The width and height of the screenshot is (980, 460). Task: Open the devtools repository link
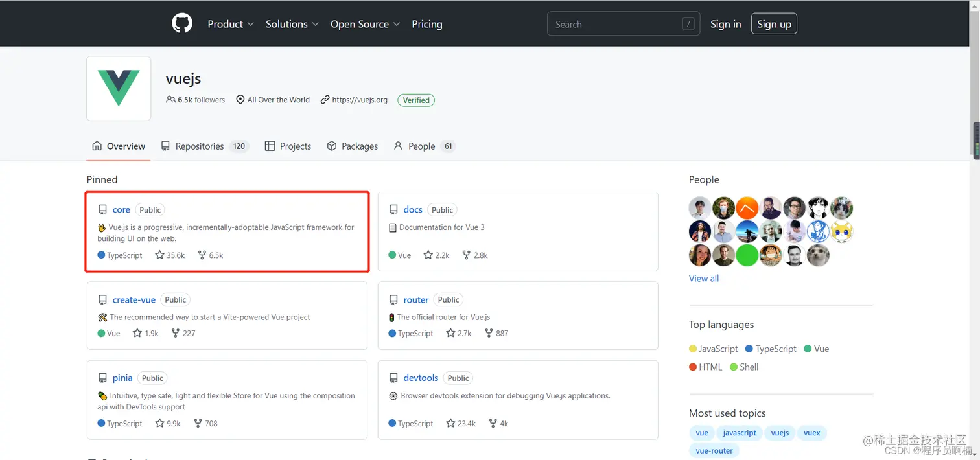point(421,378)
